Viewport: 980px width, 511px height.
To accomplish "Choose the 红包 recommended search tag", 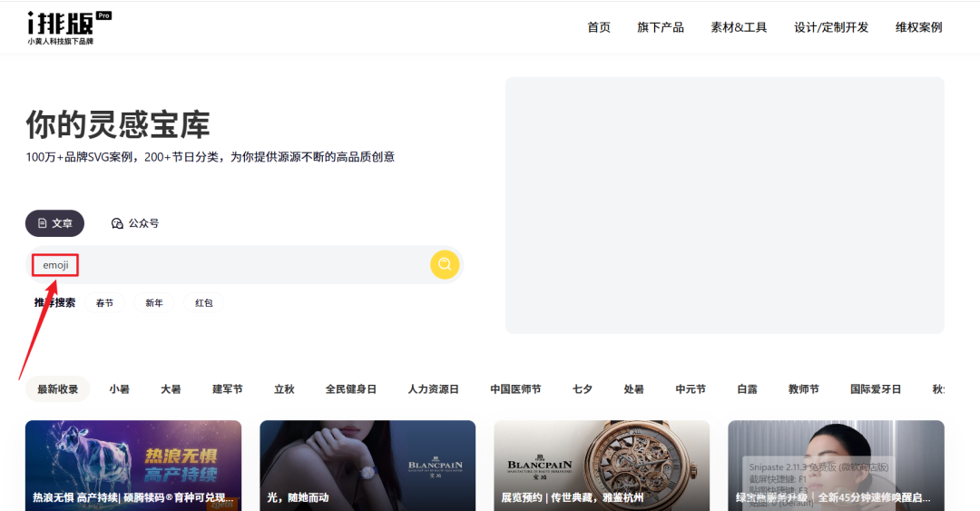I will pos(204,303).
